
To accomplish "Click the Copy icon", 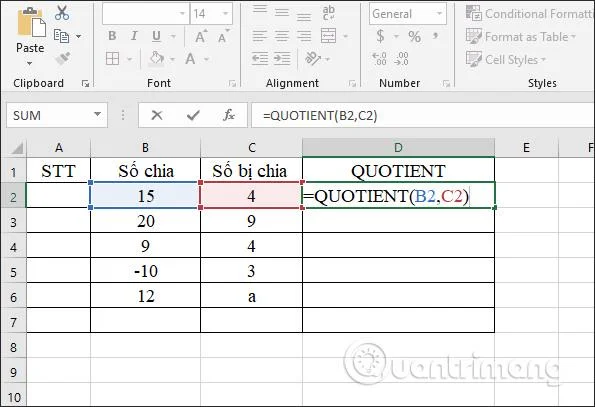I will [x=61, y=36].
